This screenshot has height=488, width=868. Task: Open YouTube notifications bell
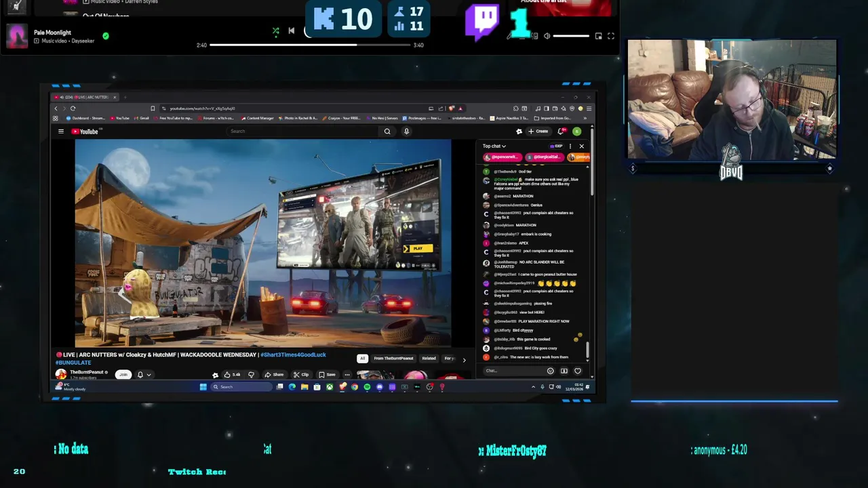coord(561,131)
